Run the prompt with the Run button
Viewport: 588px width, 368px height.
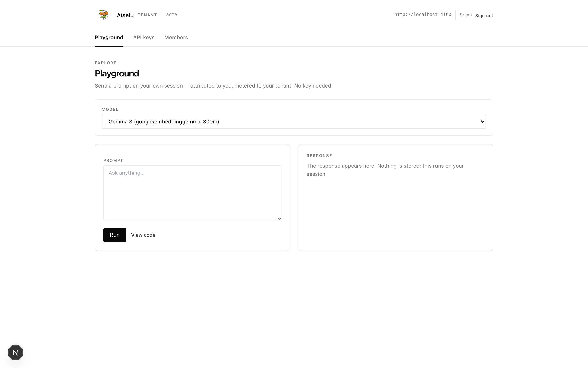[115, 235]
